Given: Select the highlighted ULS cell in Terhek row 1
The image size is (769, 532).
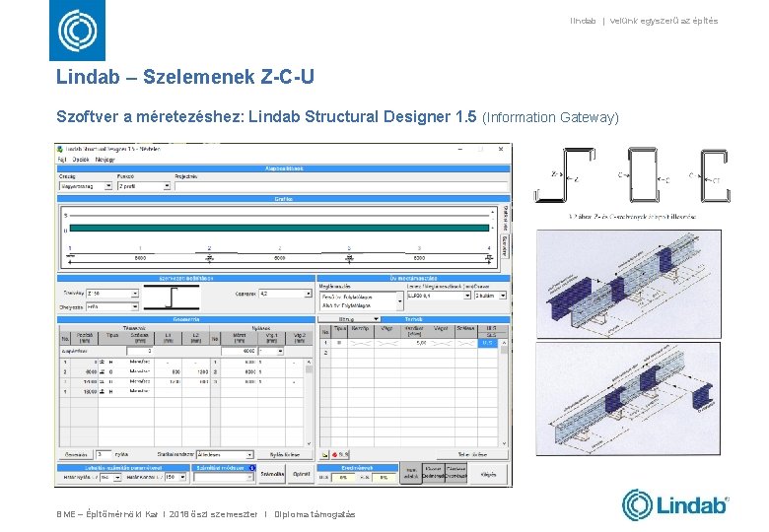Looking at the screenshot, I should tap(487, 343).
